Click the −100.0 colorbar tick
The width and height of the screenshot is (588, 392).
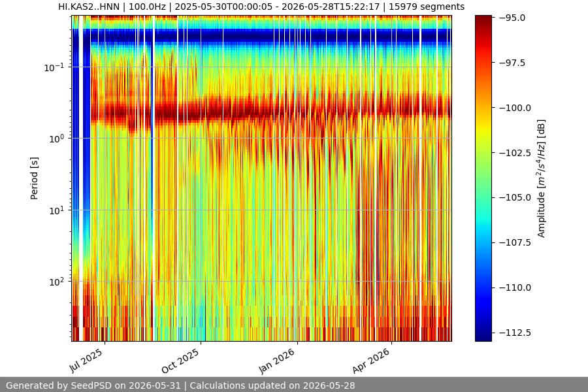tap(515, 108)
